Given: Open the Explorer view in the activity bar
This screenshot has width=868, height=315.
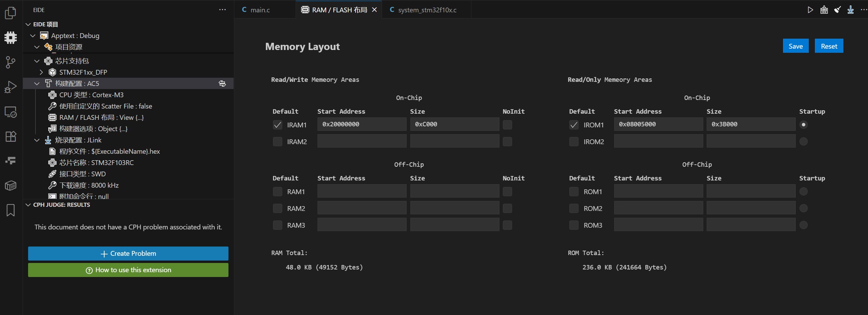Looking at the screenshot, I should coord(11,13).
